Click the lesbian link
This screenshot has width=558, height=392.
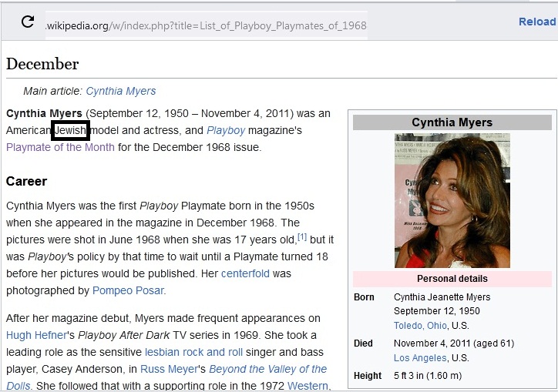pos(165,352)
